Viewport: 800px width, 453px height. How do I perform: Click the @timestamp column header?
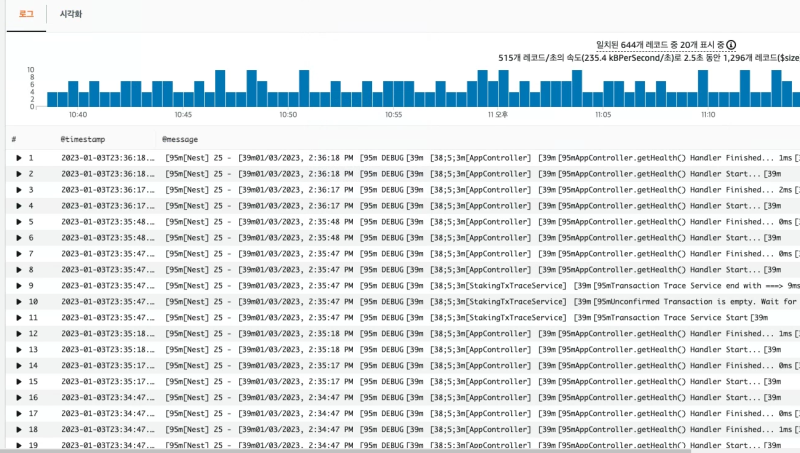coord(83,139)
